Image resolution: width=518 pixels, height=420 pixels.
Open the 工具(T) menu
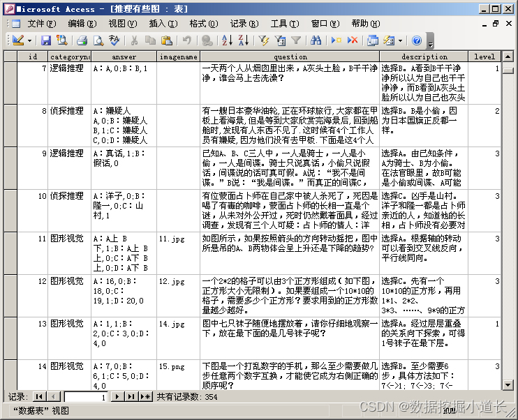(x=285, y=24)
